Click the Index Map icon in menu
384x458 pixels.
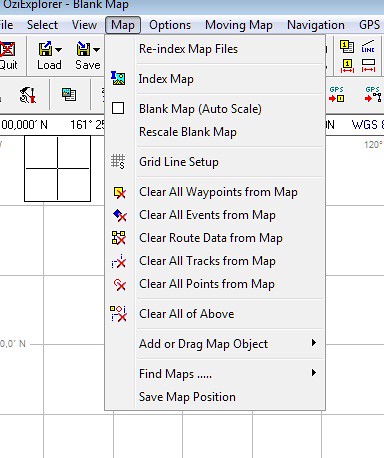(x=118, y=79)
